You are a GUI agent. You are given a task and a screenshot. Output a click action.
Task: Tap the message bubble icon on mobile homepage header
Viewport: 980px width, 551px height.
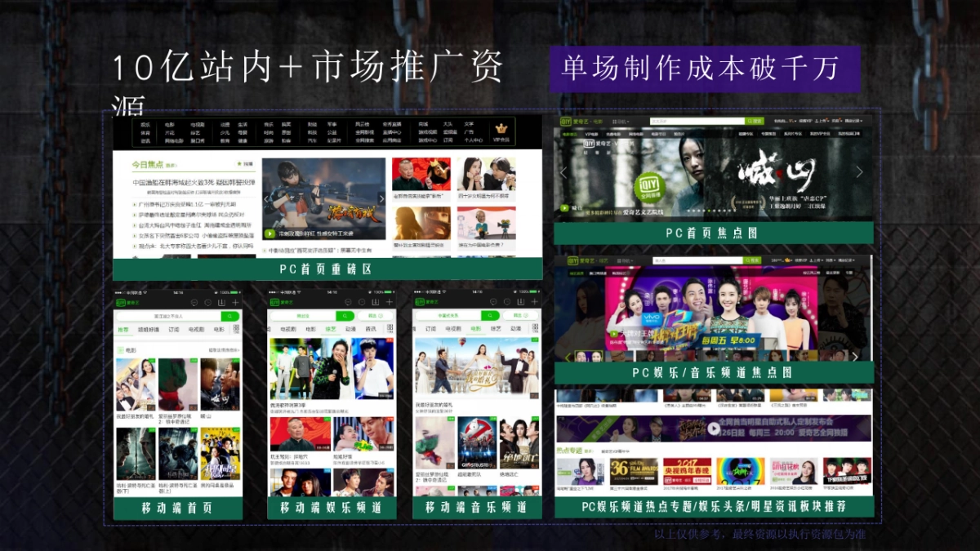[194, 301]
